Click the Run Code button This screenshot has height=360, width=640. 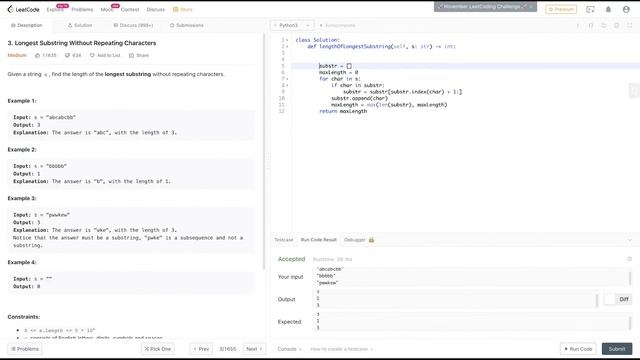(578, 349)
